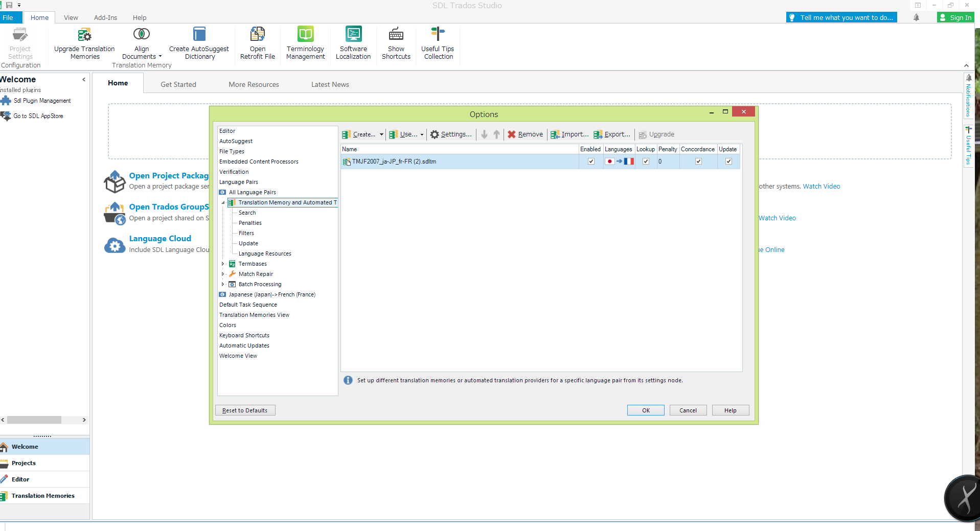Screen dimensions: 980x531
Task: Click Open Trados GroupShare icon
Action: tap(115, 213)
